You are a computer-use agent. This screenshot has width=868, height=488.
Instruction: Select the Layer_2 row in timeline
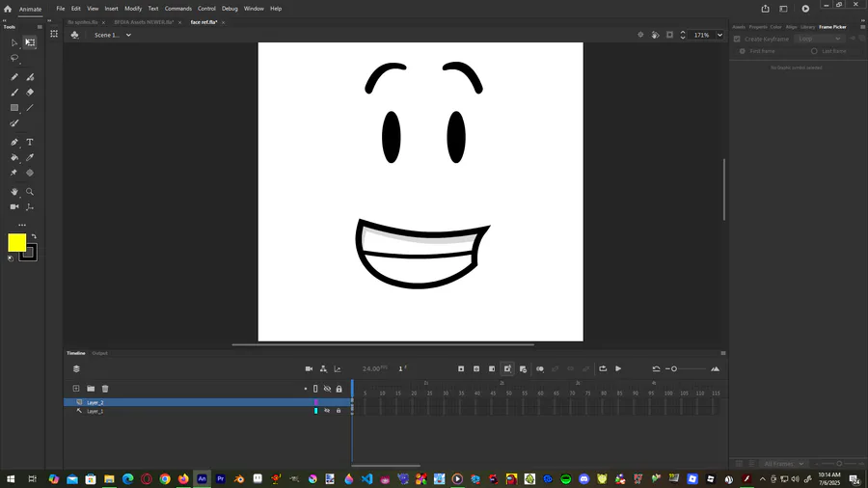[x=207, y=402]
